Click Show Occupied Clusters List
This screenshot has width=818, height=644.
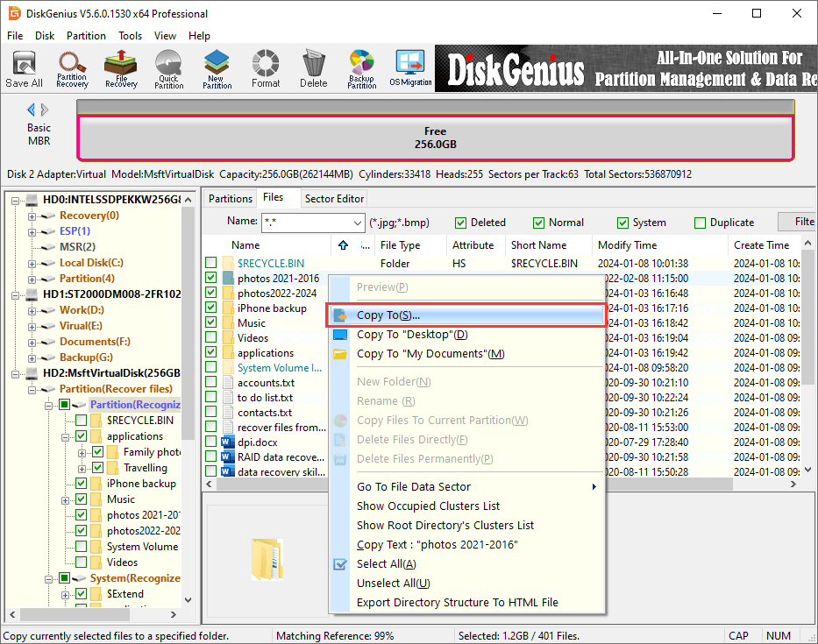click(x=466, y=506)
